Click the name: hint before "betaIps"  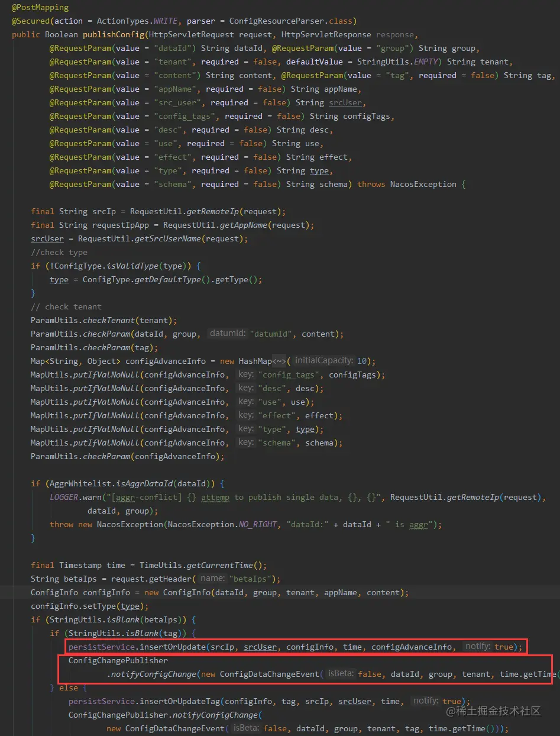click(212, 579)
